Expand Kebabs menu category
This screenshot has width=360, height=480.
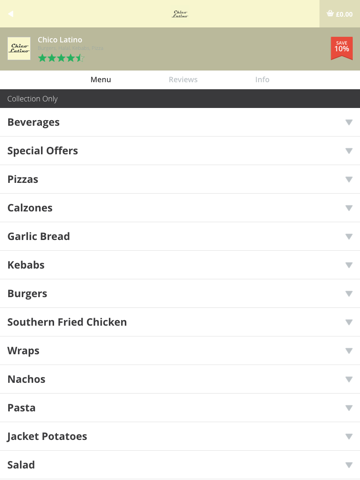[x=180, y=265]
